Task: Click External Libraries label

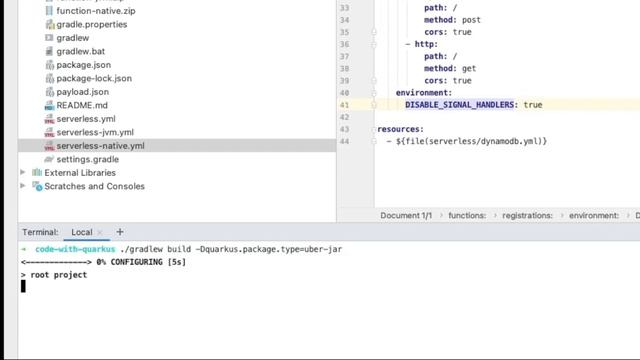Action: pos(80,173)
